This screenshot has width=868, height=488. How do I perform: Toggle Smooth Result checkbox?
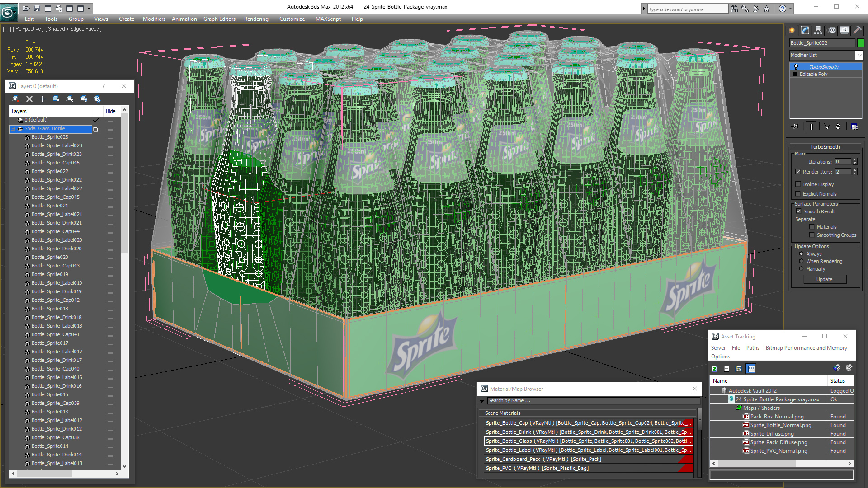click(798, 211)
